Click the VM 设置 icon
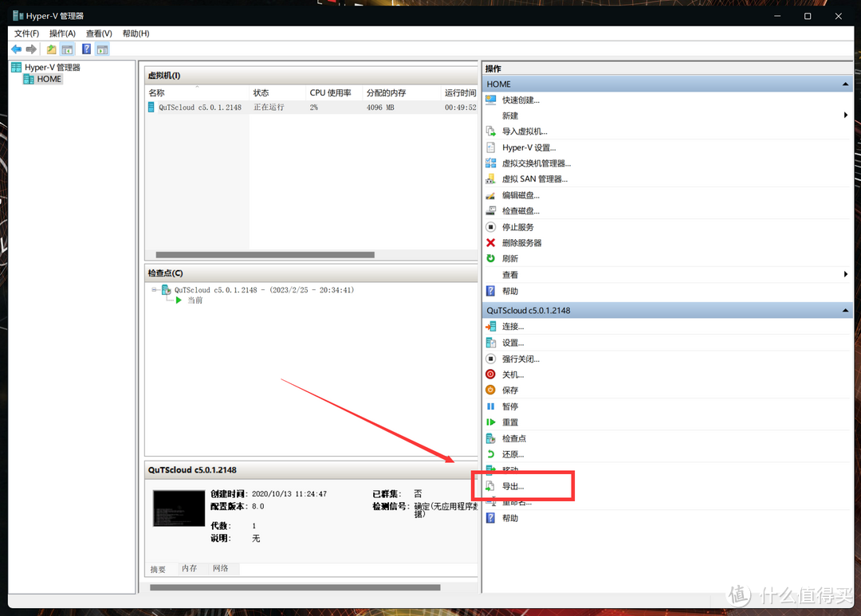 point(491,343)
